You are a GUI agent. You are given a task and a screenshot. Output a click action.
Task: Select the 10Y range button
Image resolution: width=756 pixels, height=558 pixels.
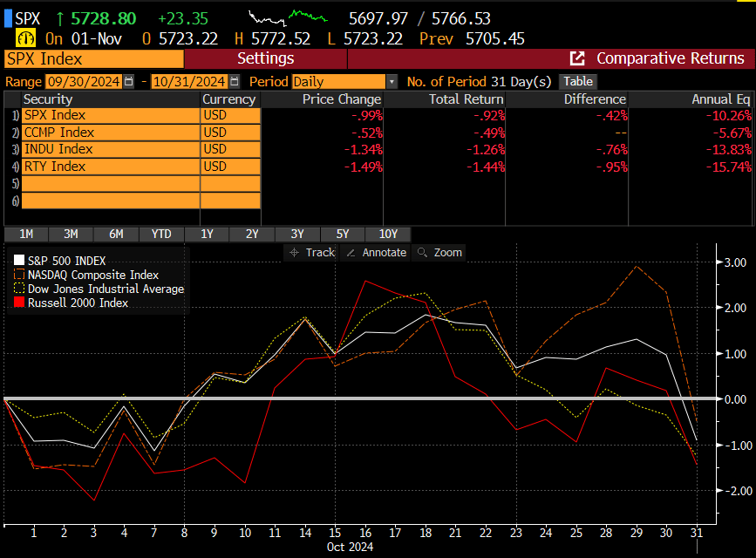tap(388, 234)
